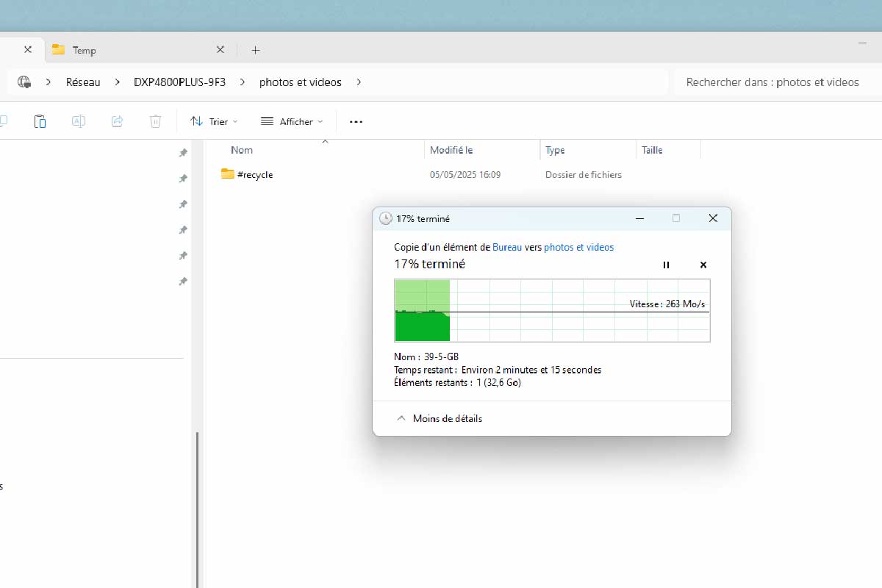Image resolution: width=882 pixels, height=588 pixels.
Task: Open a new tab with plus icon
Action: [255, 50]
